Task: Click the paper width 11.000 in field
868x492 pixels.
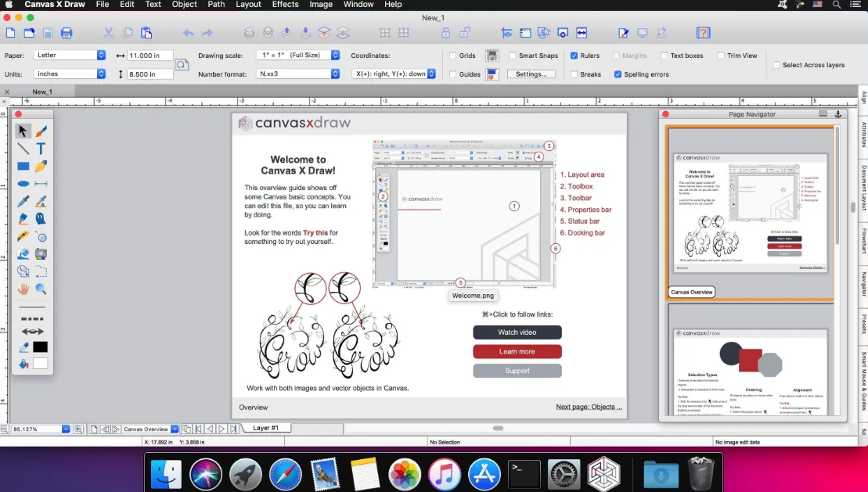Action: [x=150, y=56]
